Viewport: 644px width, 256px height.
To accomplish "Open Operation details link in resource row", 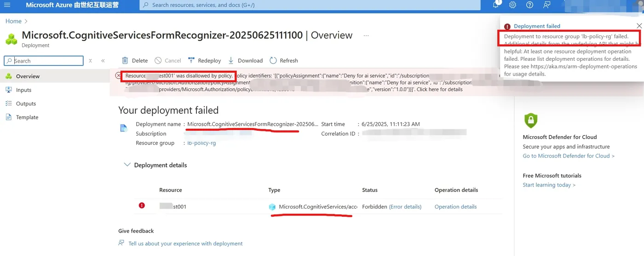I will coord(455,207).
